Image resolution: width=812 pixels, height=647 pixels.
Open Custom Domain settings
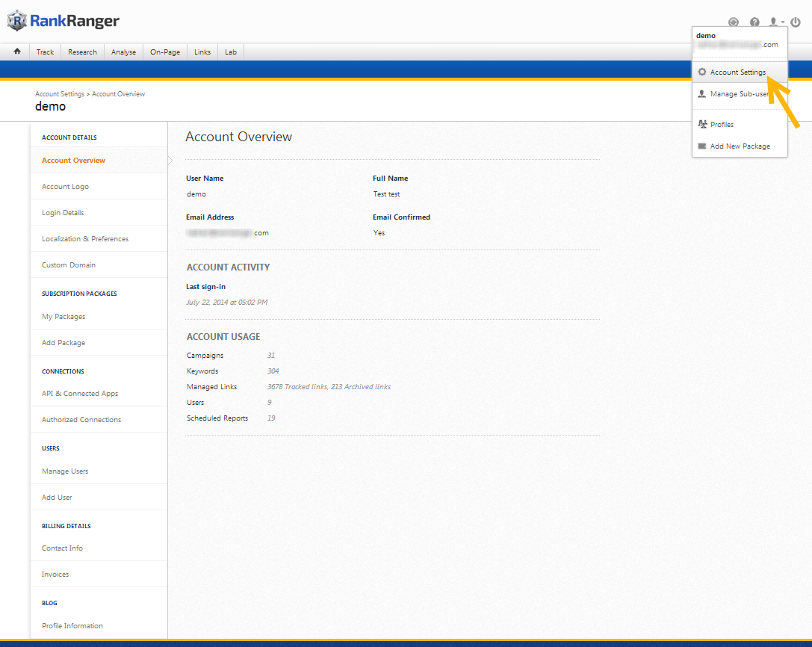click(69, 265)
